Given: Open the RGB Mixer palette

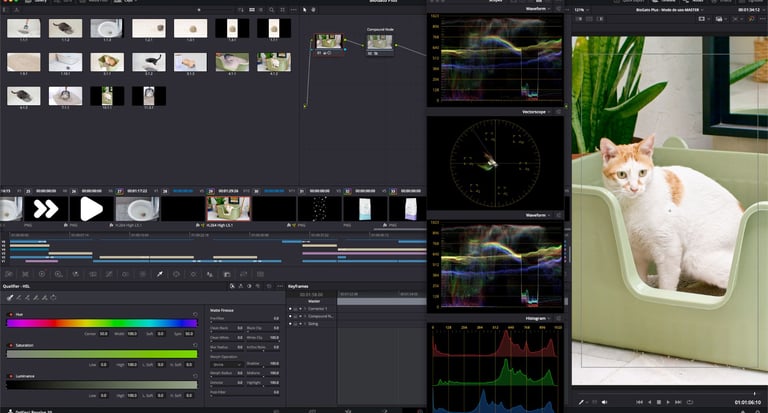Looking at the screenshot, I should tap(75, 274).
